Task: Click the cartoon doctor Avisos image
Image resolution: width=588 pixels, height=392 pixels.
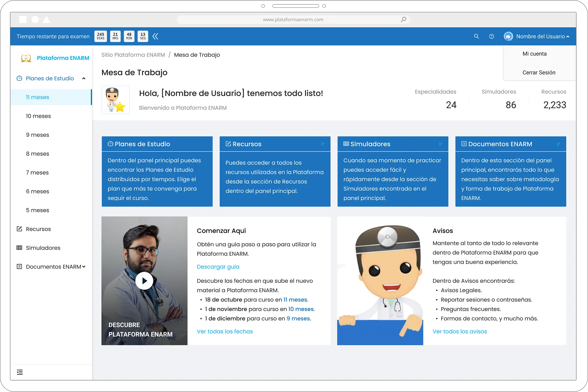Action: point(380,281)
